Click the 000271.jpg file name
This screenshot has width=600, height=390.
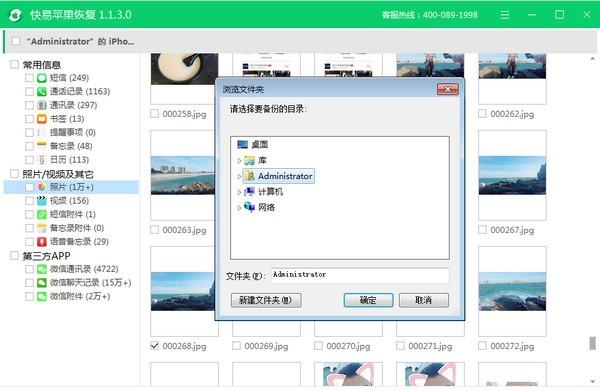click(x=430, y=346)
